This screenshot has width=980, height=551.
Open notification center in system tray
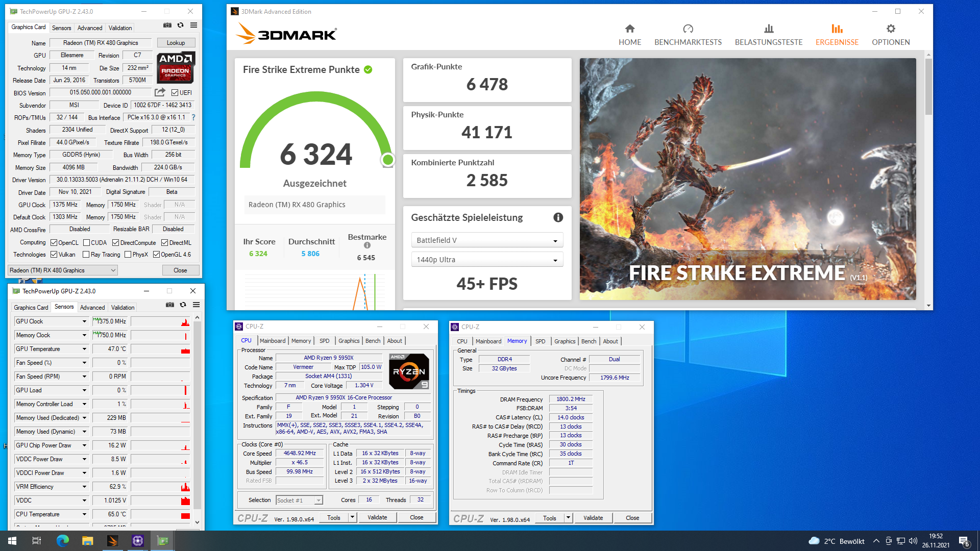click(964, 541)
